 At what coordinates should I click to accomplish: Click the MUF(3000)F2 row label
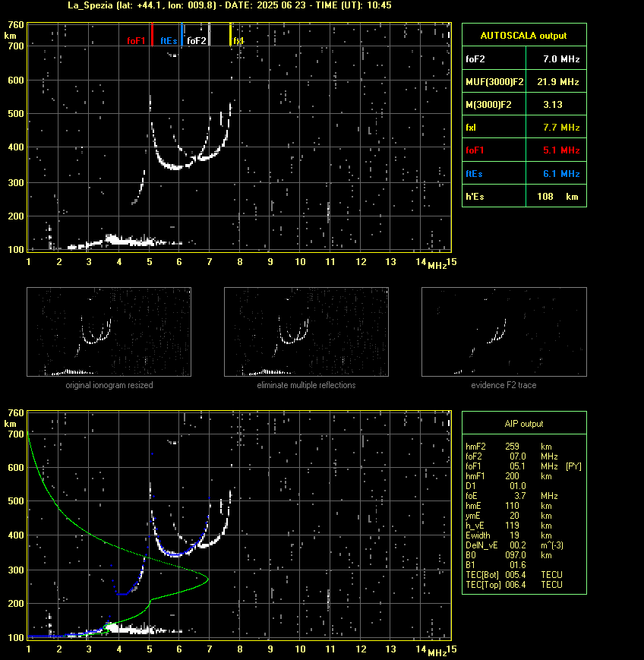(494, 82)
